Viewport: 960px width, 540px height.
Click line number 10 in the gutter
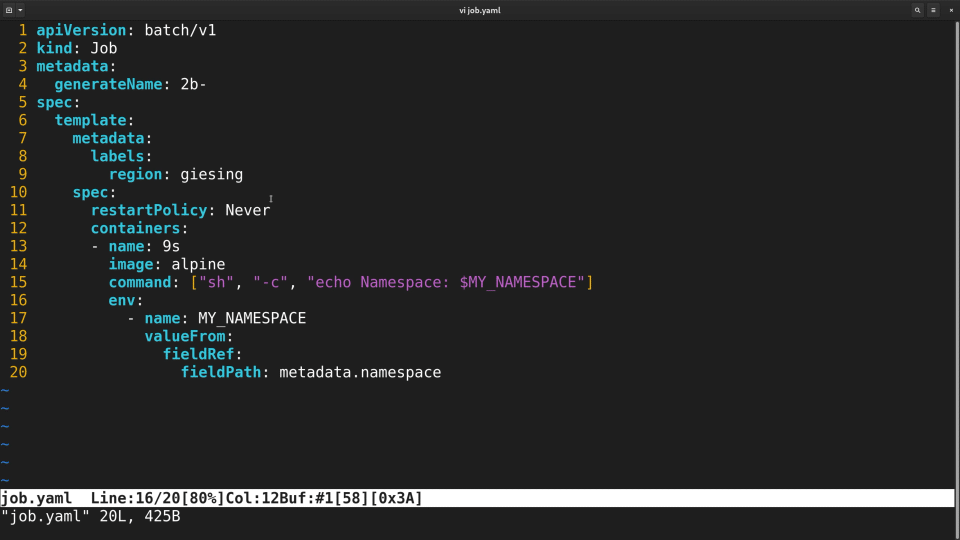18,192
